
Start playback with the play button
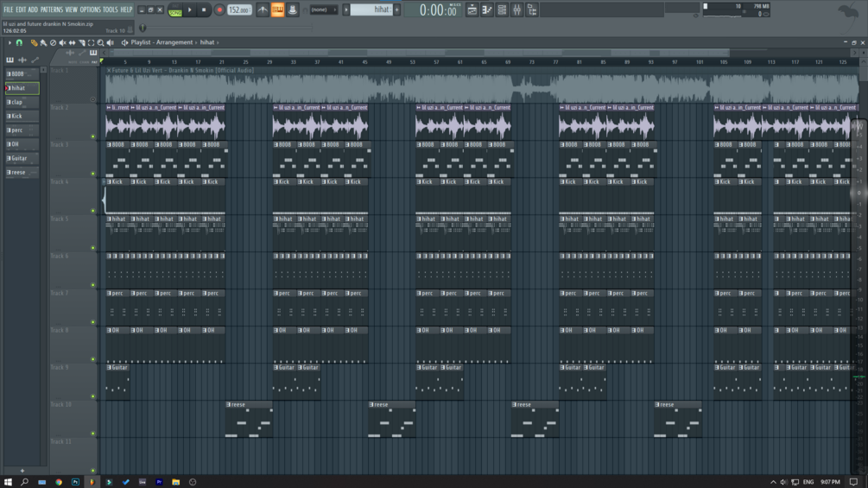pyautogui.click(x=190, y=10)
